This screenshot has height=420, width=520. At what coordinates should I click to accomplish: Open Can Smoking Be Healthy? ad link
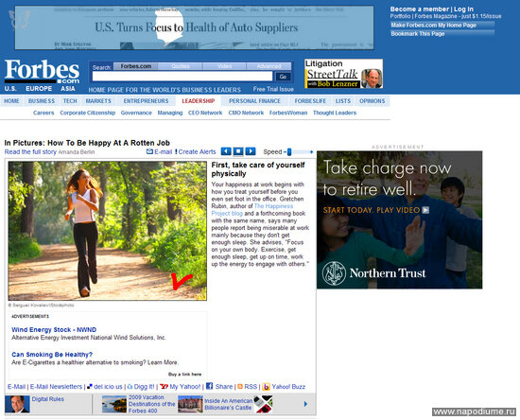pyautogui.click(x=52, y=355)
